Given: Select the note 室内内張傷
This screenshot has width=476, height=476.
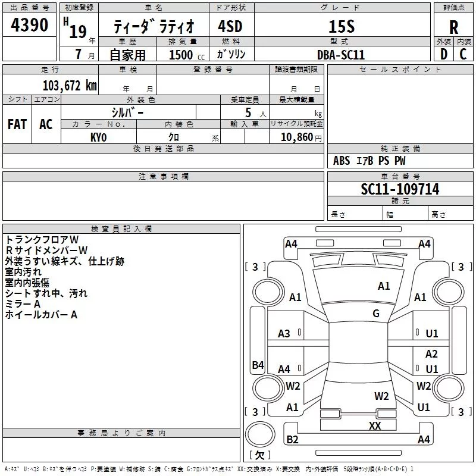Looking at the screenshot, I should pyautogui.click(x=27, y=282).
